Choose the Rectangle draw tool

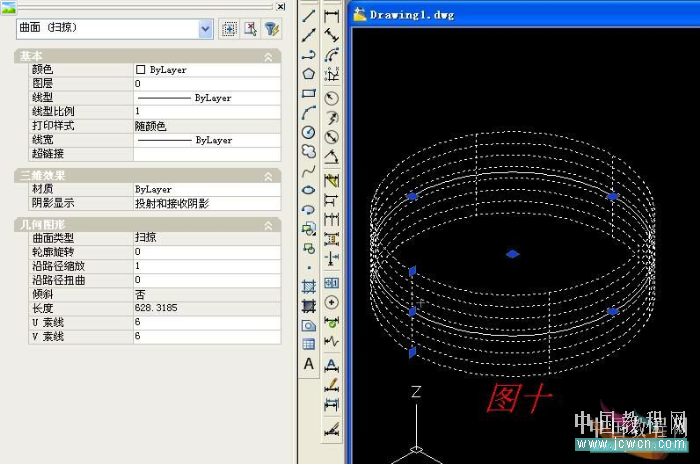309,93
